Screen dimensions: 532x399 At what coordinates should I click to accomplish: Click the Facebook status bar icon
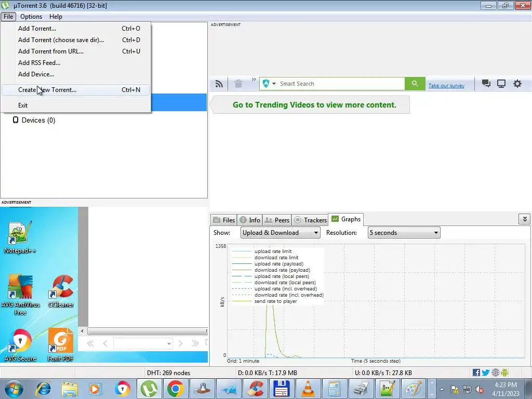(x=476, y=373)
